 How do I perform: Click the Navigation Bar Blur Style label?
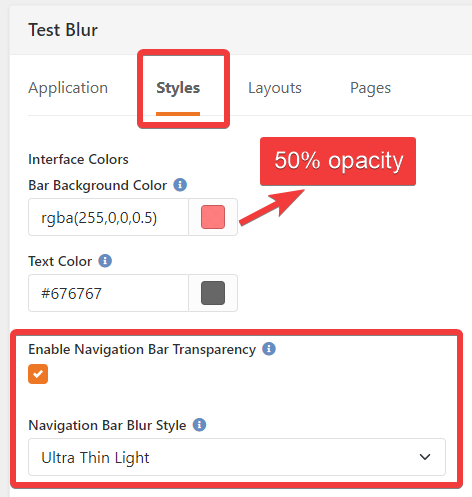click(107, 425)
